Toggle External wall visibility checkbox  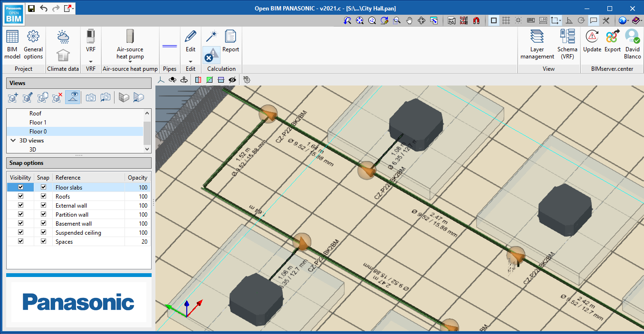coord(20,205)
